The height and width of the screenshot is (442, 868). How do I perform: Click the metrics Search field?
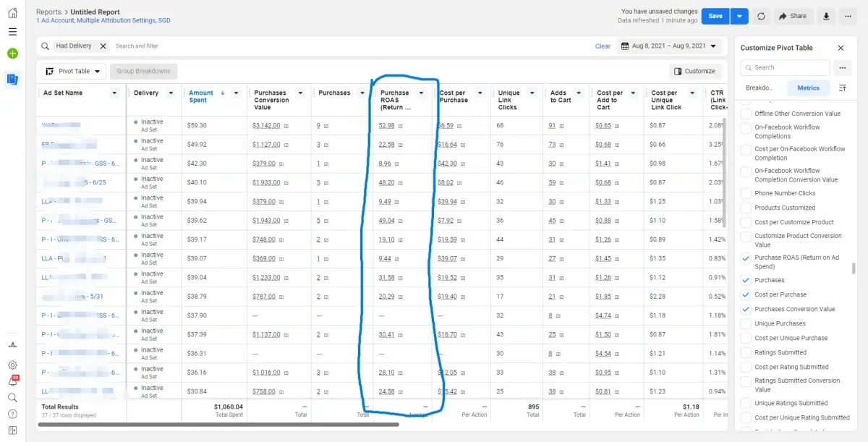(785, 67)
